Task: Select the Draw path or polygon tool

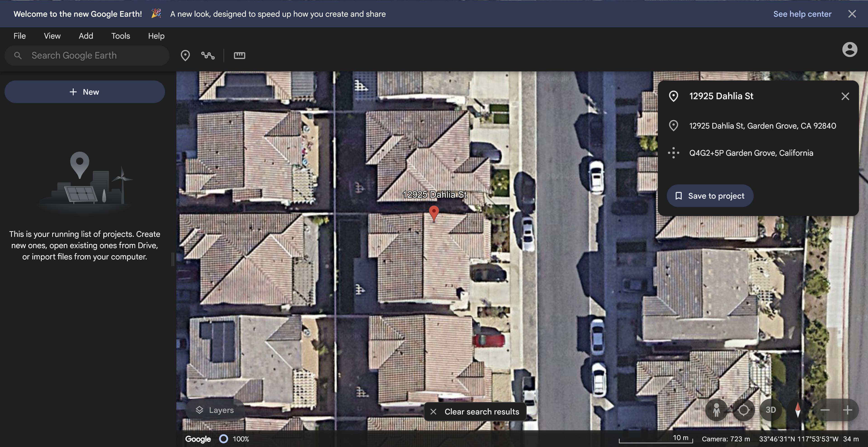Action: pos(208,56)
